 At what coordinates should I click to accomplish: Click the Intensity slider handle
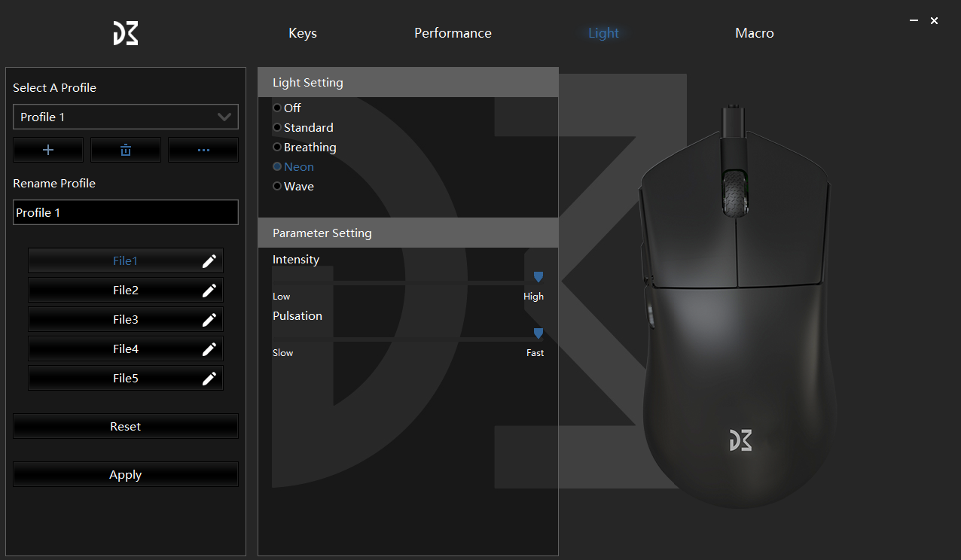(538, 277)
